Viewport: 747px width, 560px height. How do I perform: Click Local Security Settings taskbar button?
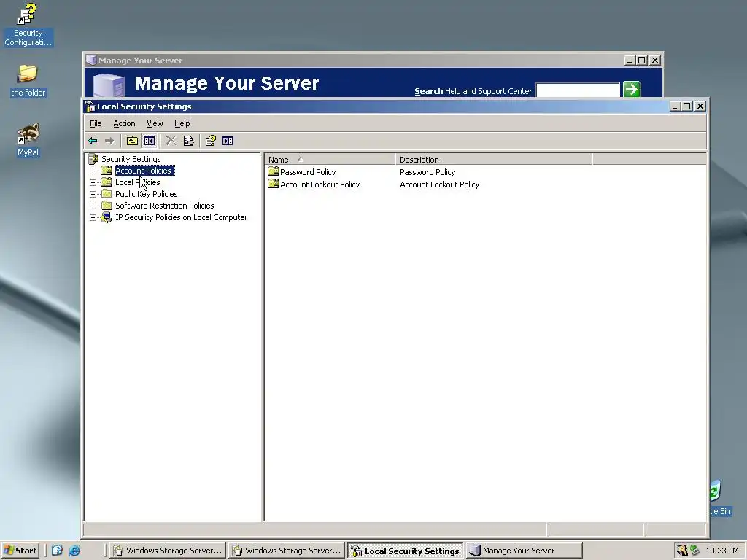(x=406, y=551)
